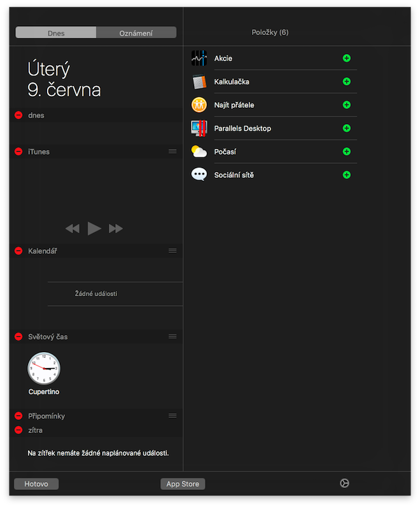Click the Světový čas widget title
This screenshot has height=507, width=420.
(48, 337)
